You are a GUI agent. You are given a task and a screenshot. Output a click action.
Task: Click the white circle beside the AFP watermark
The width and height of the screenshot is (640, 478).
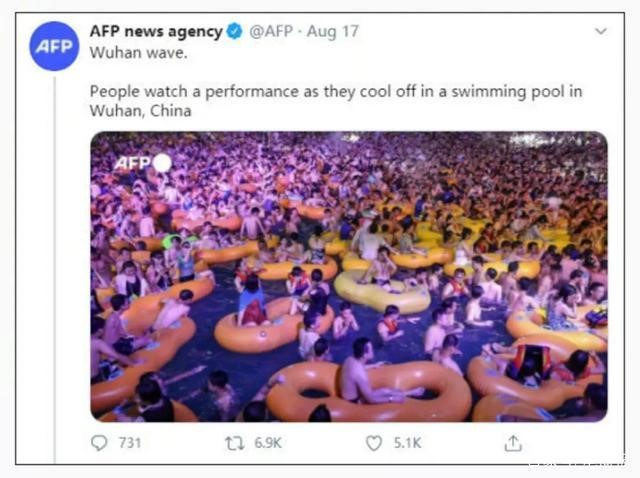click(161, 162)
